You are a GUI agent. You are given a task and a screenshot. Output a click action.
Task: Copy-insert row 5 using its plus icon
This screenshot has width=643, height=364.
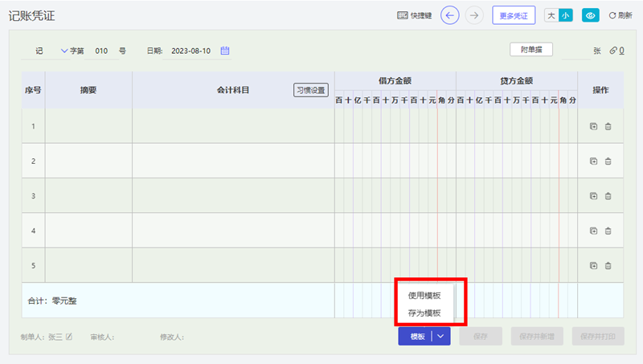(593, 266)
